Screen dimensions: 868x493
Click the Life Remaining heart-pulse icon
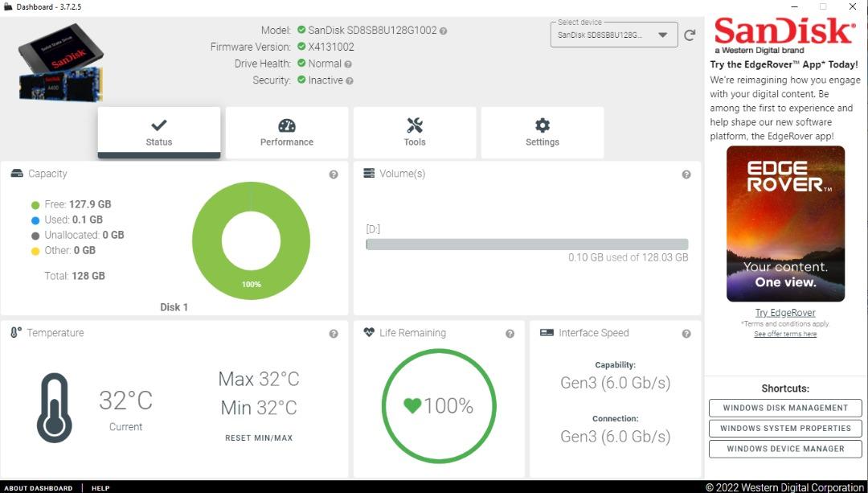click(369, 332)
